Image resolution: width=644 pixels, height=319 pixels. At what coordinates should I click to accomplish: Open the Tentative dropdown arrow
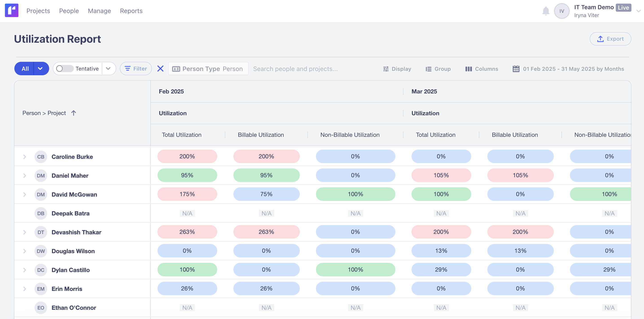coord(108,69)
